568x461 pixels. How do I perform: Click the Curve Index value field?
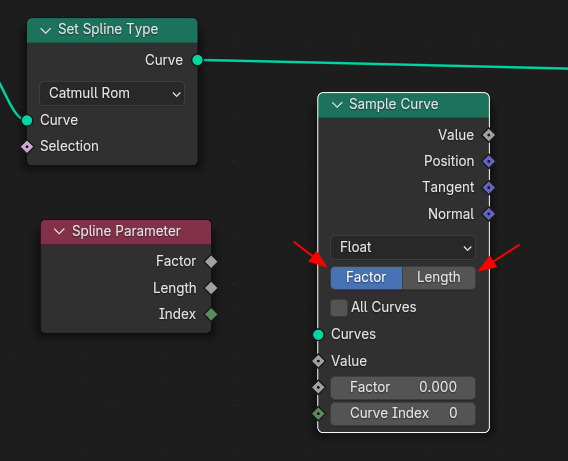point(402,413)
